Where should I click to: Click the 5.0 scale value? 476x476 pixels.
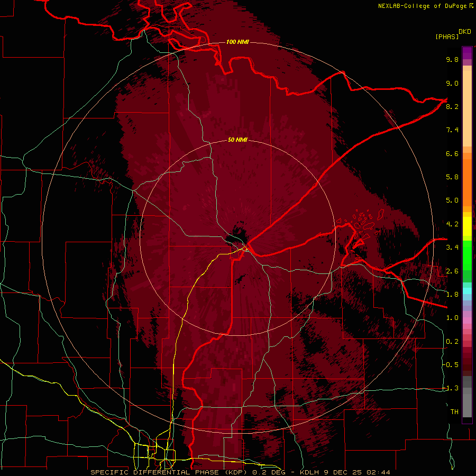tap(452, 200)
